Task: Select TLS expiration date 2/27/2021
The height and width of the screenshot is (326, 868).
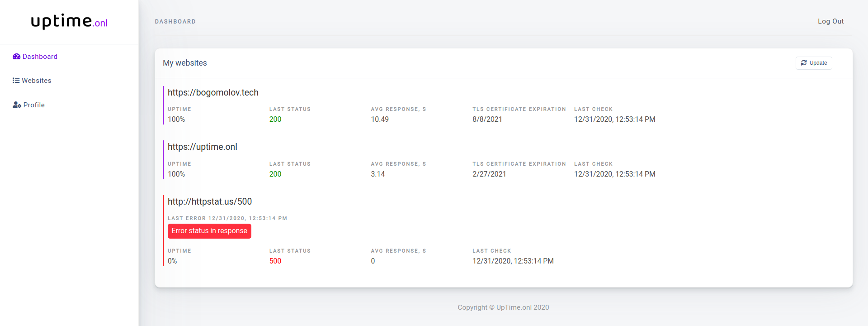Action: [489, 174]
